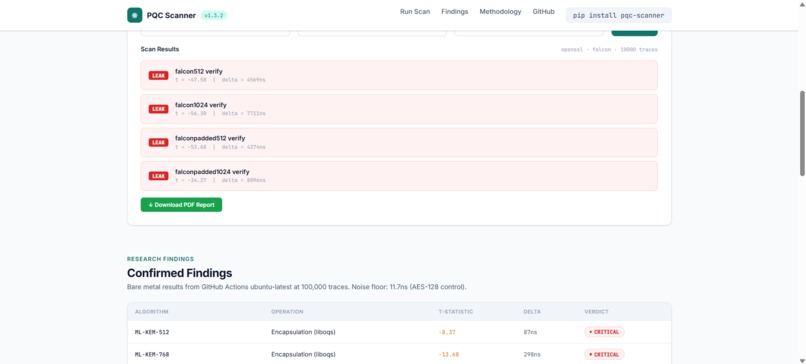Click the Encapsulation (liboqs) cell for ML-KEM-512

pos(303,332)
